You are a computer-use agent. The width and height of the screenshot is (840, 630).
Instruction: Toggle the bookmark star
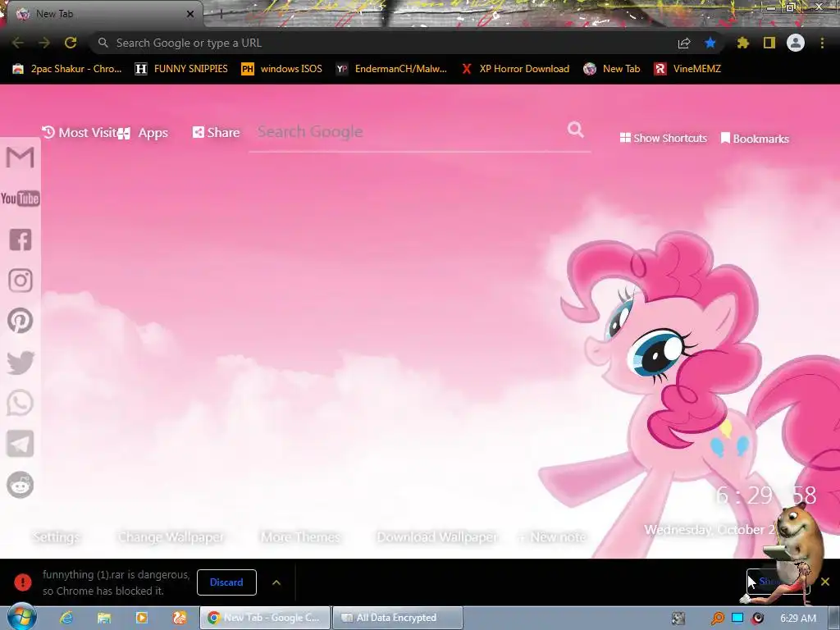[x=710, y=43]
